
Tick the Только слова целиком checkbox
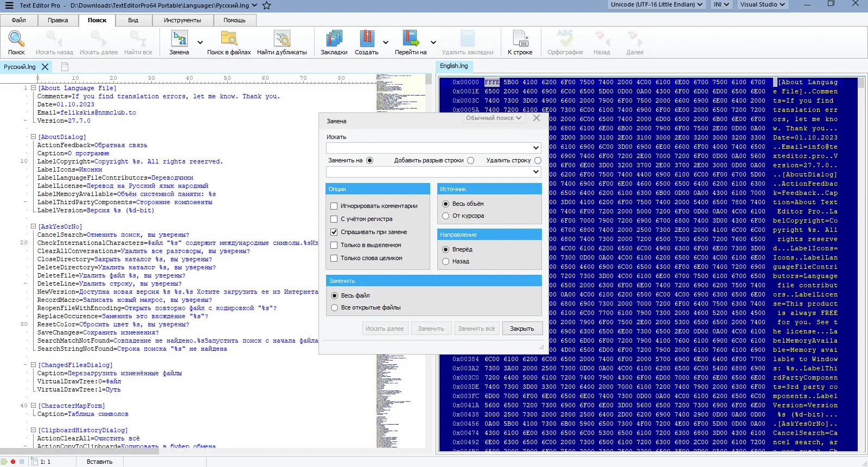click(x=334, y=258)
